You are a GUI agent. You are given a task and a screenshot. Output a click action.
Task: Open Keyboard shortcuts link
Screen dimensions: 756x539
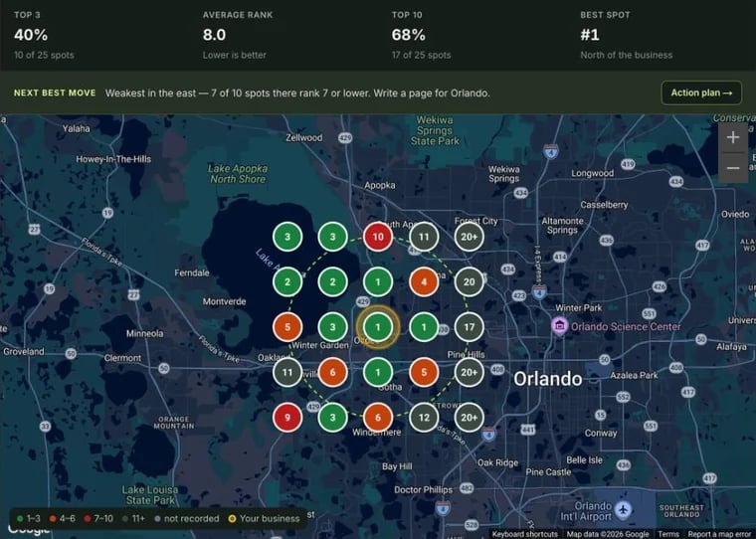(x=524, y=534)
